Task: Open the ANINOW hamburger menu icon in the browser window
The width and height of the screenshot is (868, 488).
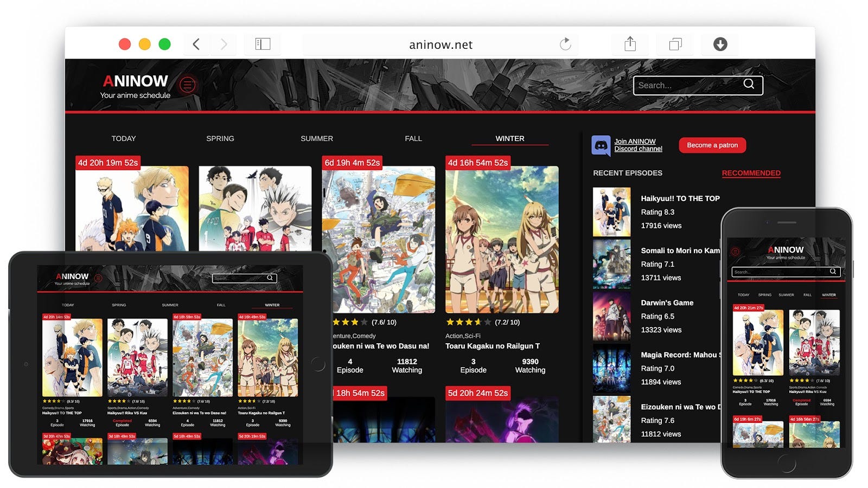Action: click(188, 85)
